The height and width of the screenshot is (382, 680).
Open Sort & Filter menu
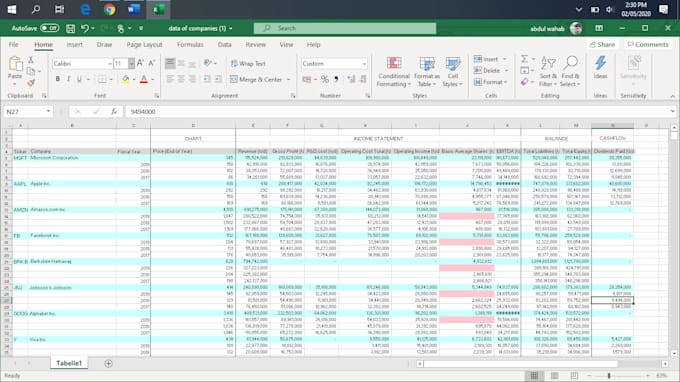548,72
